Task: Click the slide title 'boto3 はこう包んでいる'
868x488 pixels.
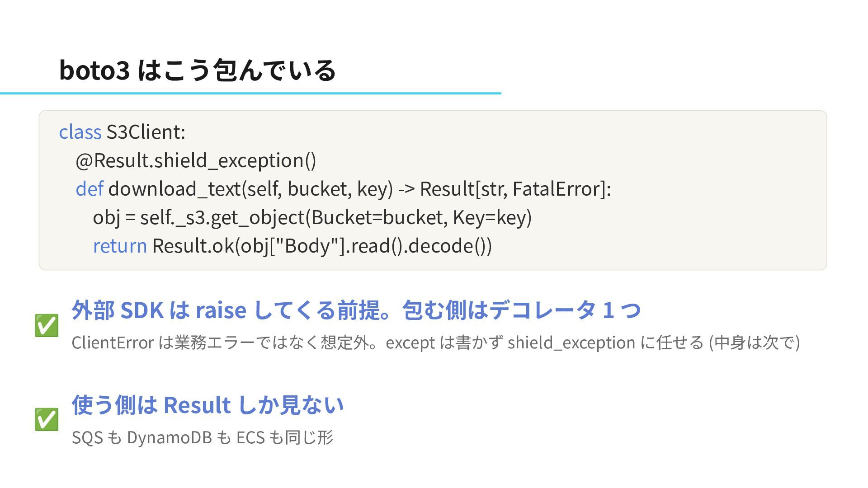Action: click(197, 70)
